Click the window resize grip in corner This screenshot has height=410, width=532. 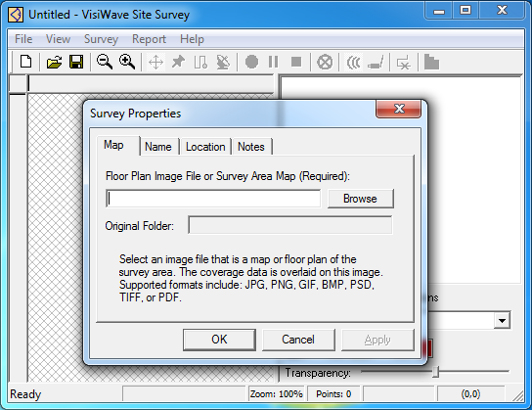[x=517, y=395]
